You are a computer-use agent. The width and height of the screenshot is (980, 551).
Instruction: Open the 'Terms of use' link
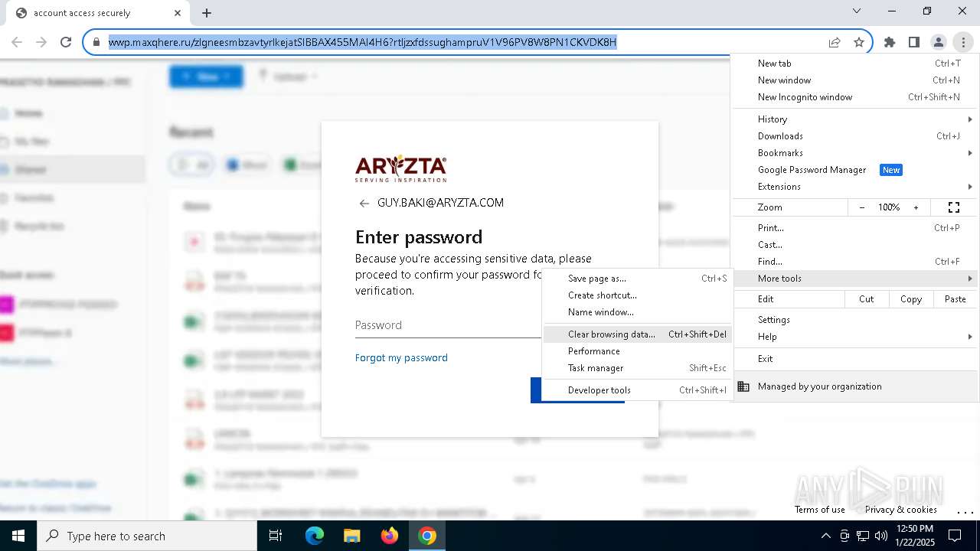click(820, 510)
